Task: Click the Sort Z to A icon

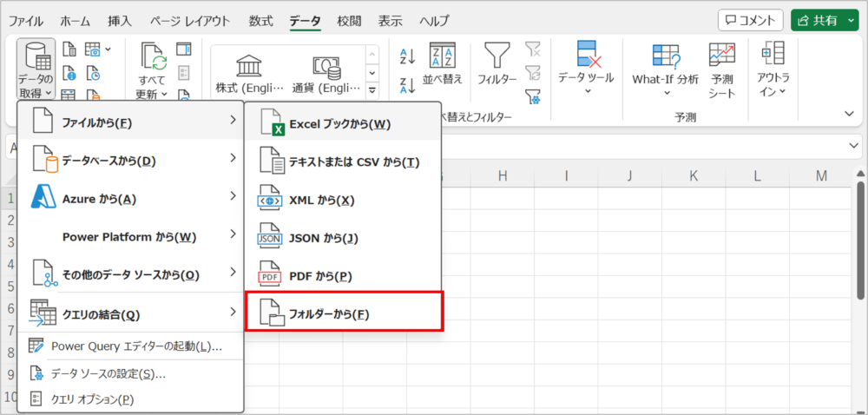Action: pyautogui.click(x=408, y=85)
